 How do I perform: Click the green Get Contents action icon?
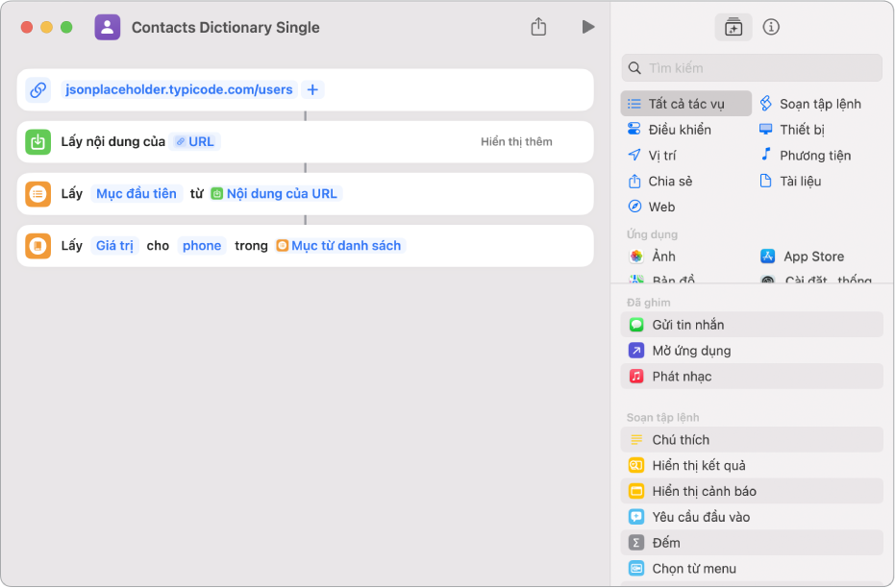[38, 142]
